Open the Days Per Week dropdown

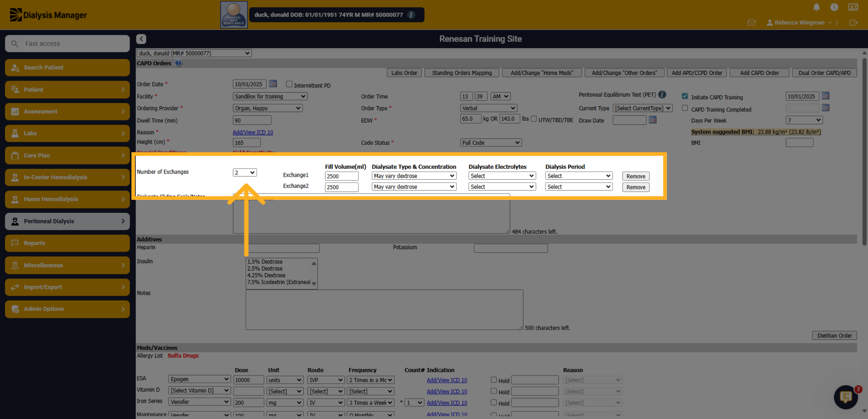point(804,120)
